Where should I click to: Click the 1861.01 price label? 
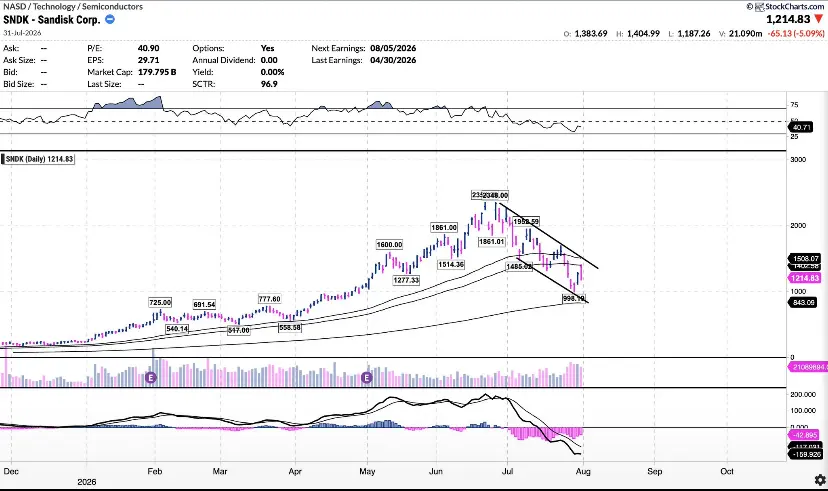coord(492,242)
